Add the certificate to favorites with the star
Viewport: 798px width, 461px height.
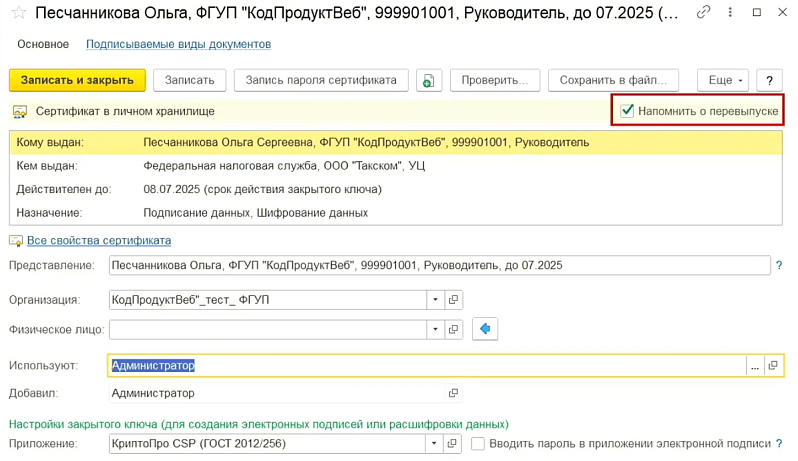point(19,13)
